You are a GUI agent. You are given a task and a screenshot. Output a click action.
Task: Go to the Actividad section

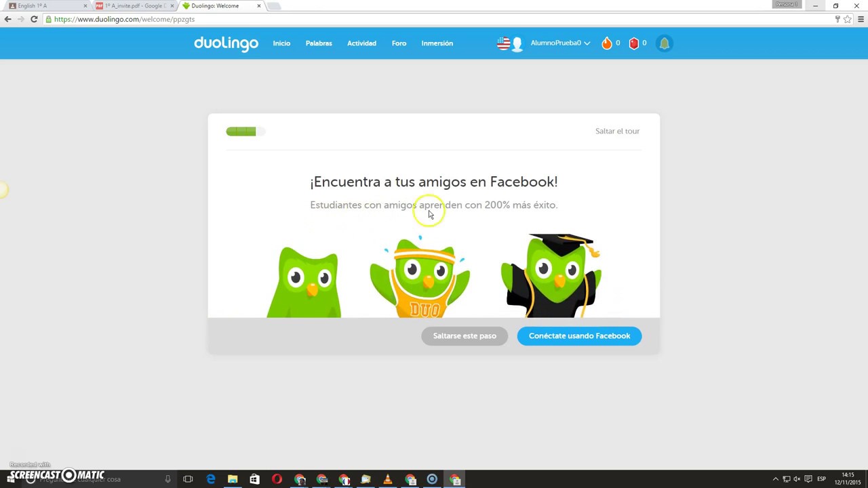[361, 43]
